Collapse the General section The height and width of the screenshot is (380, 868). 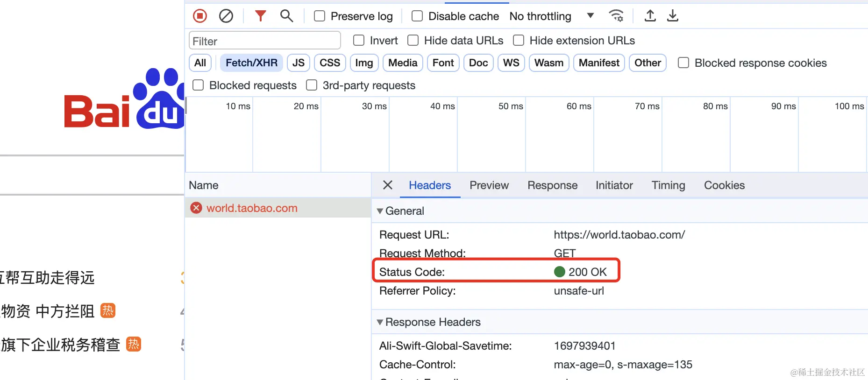point(380,211)
